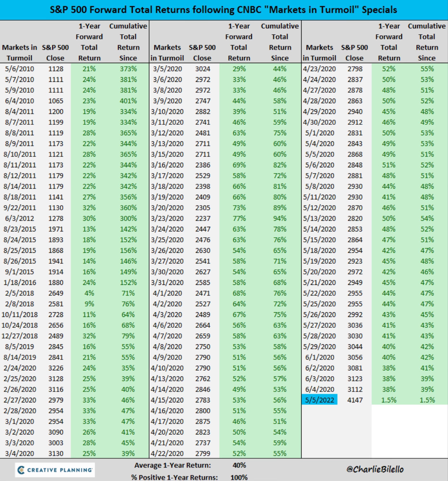Click the 77% forward return cell

pos(239,219)
